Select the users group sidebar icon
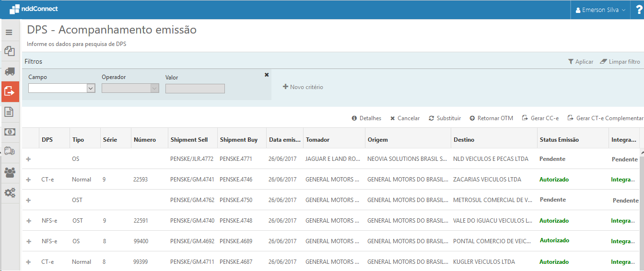Image resolution: width=644 pixels, height=271 pixels. 10,172
